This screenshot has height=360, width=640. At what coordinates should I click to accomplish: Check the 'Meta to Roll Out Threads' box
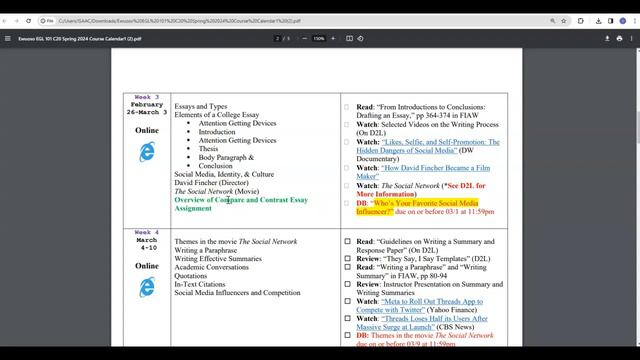[x=347, y=301]
